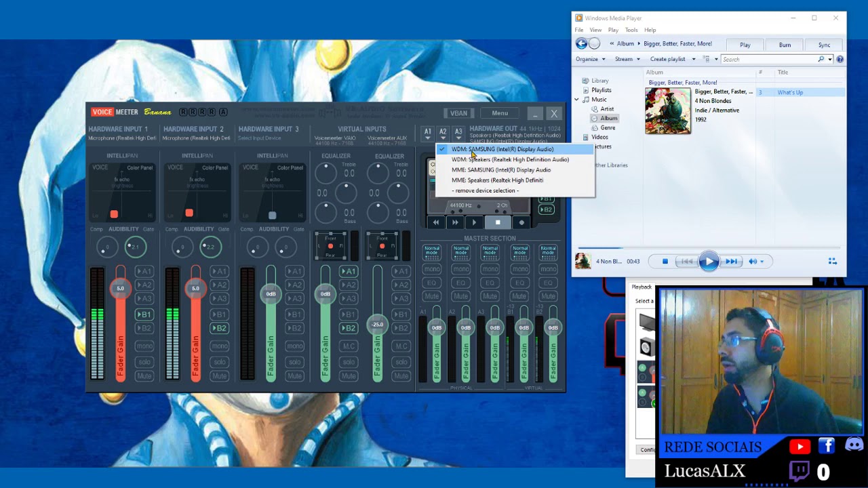
Task: Open the A1 hardware out device dropdown
Action: coord(428,134)
